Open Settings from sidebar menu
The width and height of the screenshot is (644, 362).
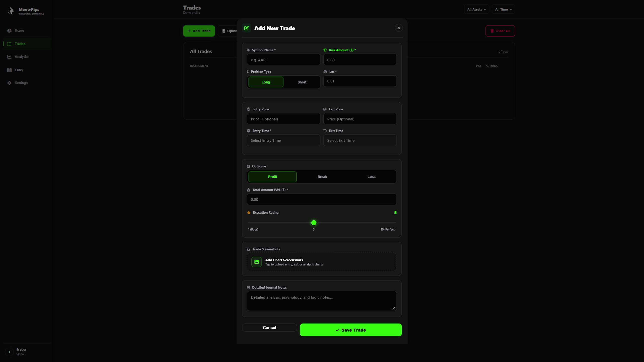pyautogui.click(x=27, y=83)
